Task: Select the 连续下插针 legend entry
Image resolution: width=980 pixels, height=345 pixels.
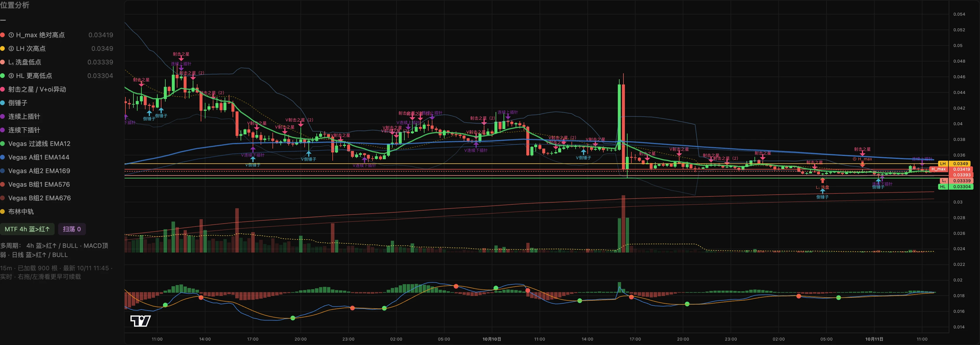Action: 21,130
